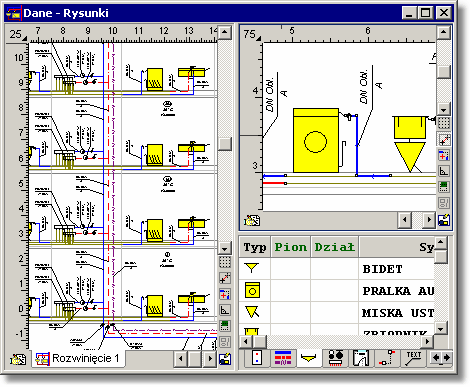Image resolution: width=470 pixels, height=387 pixels.
Task: Select the BIDET row in the table
Action: coord(337,269)
